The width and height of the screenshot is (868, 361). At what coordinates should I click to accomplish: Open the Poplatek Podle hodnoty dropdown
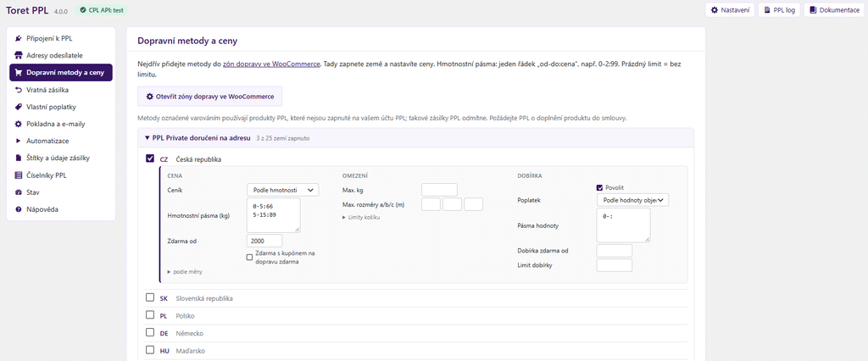(632, 200)
